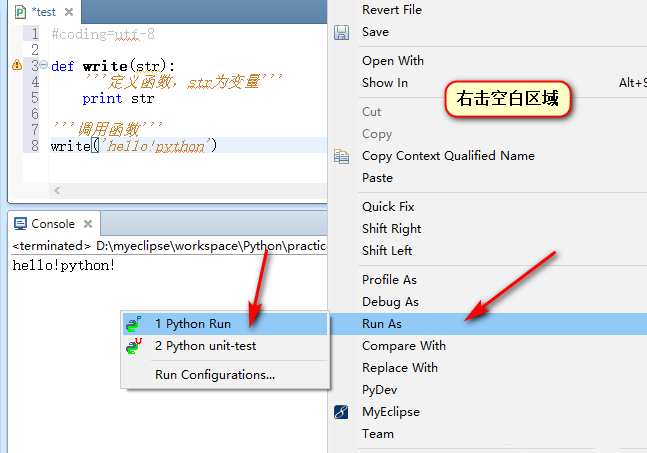Click the warning marker on line 3
This screenshot has width=647, height=453.
click(x=17, y=65)
